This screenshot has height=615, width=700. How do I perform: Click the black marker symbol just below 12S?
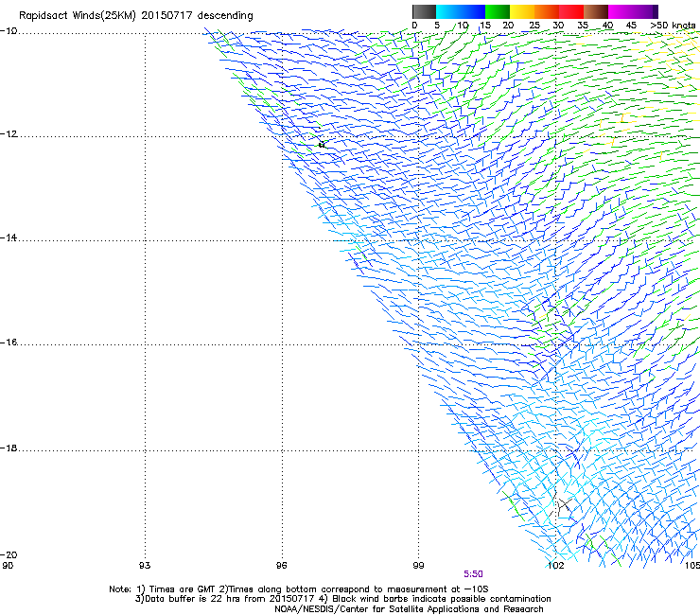[322, 145]
